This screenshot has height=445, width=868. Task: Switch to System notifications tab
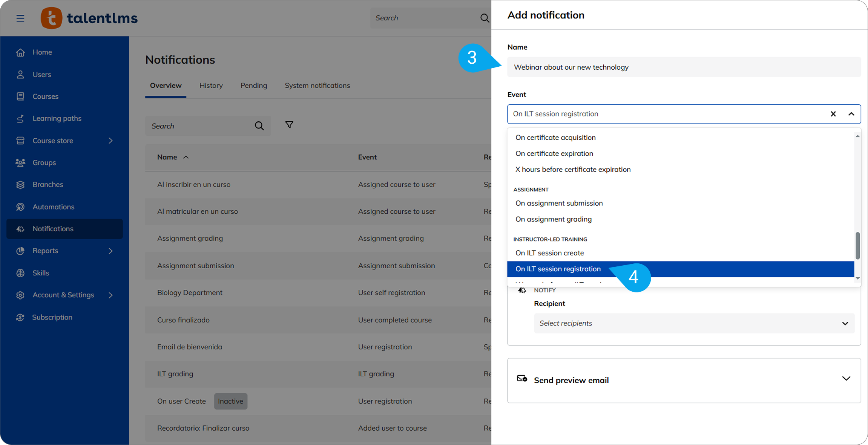pos(317,86)
